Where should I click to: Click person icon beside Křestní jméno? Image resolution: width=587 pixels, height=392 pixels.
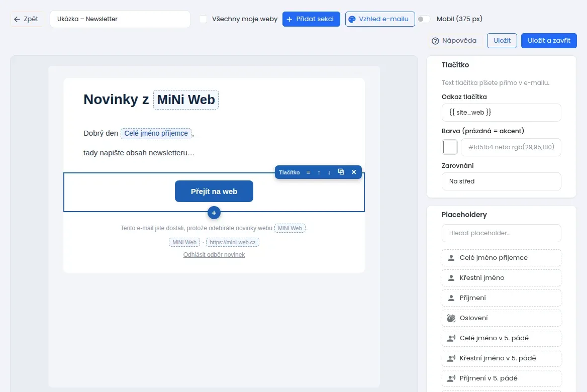coord(451,278)
